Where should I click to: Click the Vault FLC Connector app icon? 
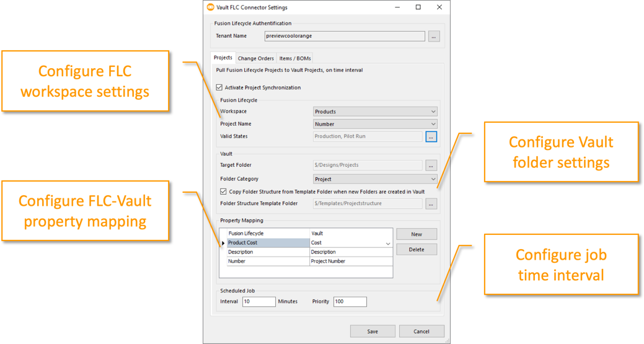pyautogui.click(x=211, y=7)
